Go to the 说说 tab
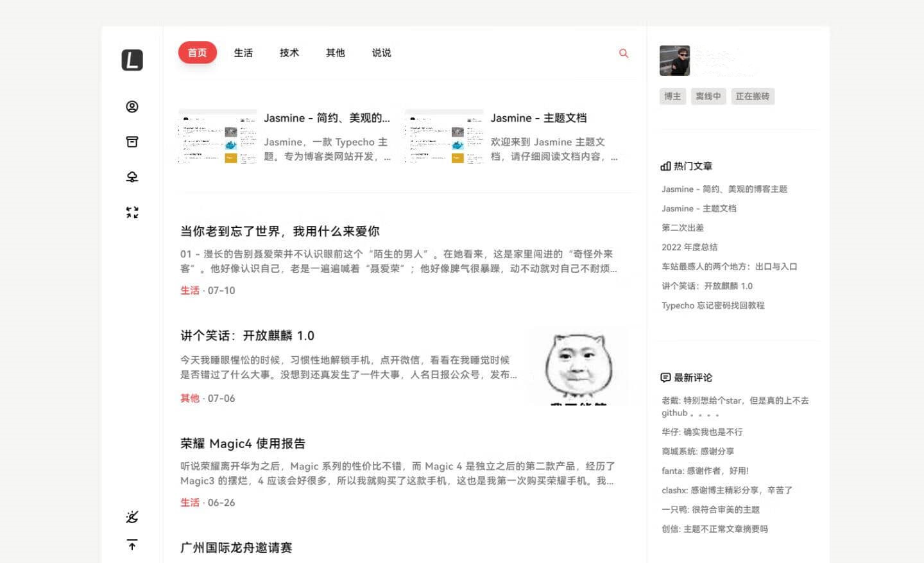 (381, 53)
